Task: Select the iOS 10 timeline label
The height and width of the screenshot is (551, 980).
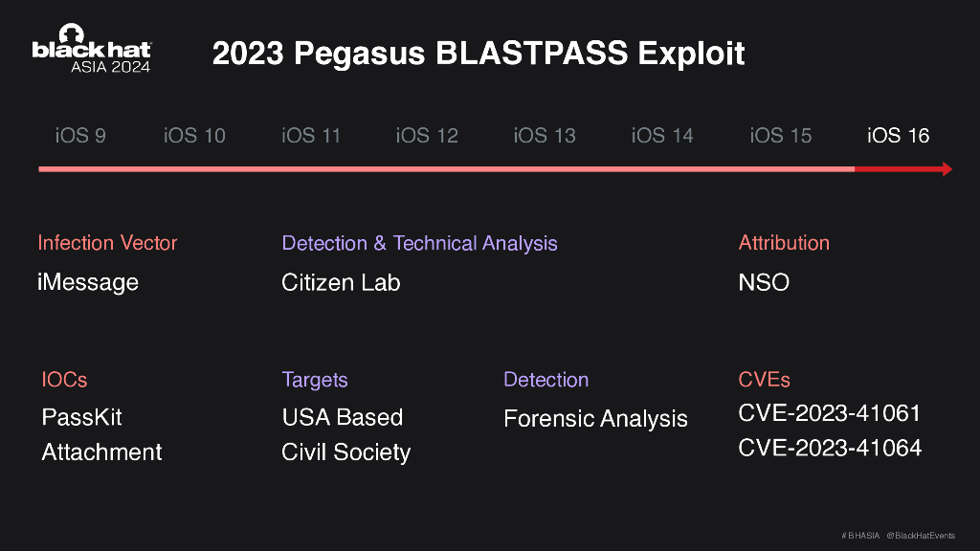Action: tap(194, 135)
